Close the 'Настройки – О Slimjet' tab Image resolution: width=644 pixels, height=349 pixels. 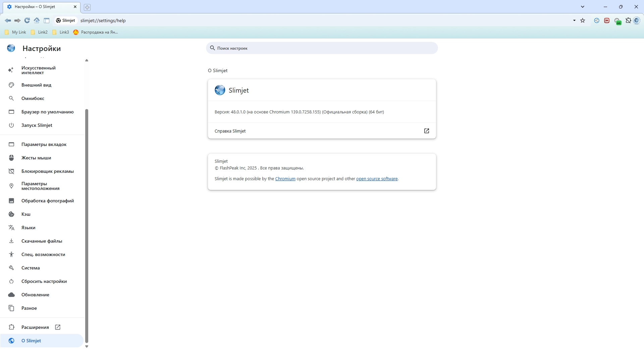[75, 7]
